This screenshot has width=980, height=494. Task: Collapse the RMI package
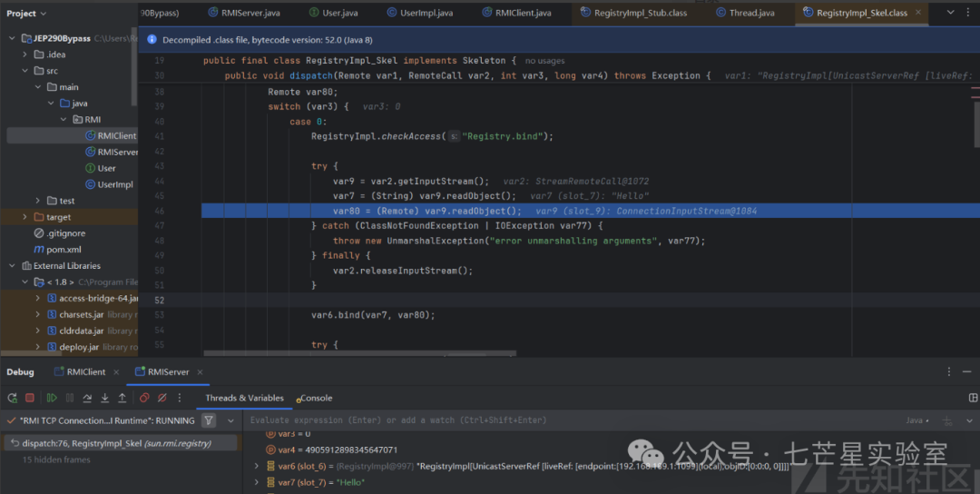64,120
